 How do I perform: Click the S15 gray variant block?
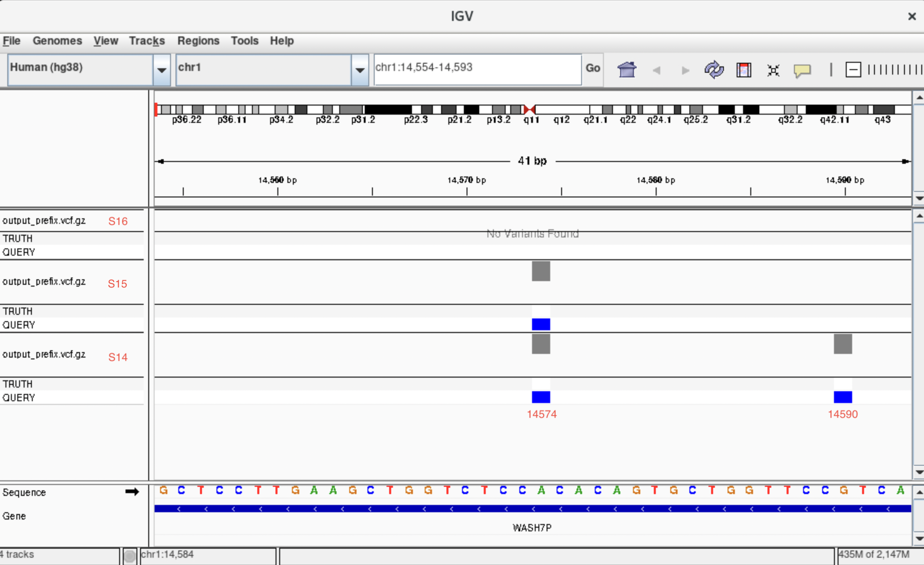click(x=541, y=271)
